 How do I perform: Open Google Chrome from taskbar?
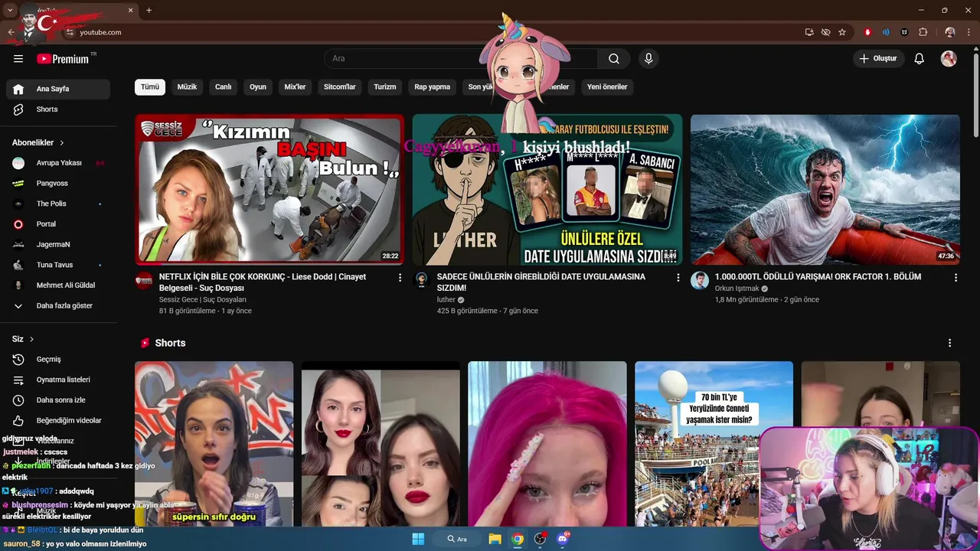click(x=518, y=539)
